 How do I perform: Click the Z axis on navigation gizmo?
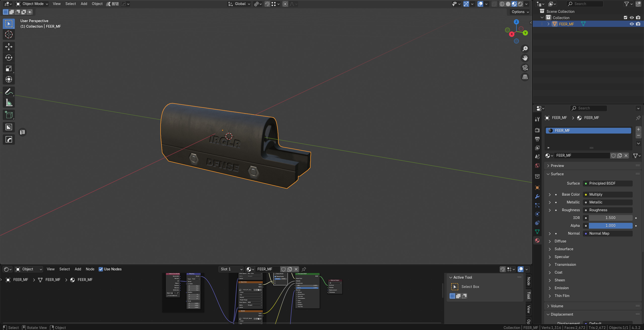(516, 22)
